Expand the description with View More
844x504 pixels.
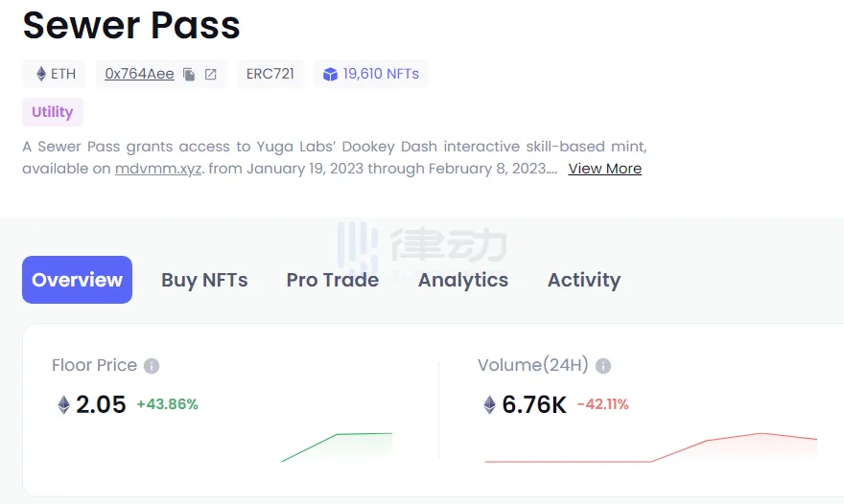tap(604, 169)
